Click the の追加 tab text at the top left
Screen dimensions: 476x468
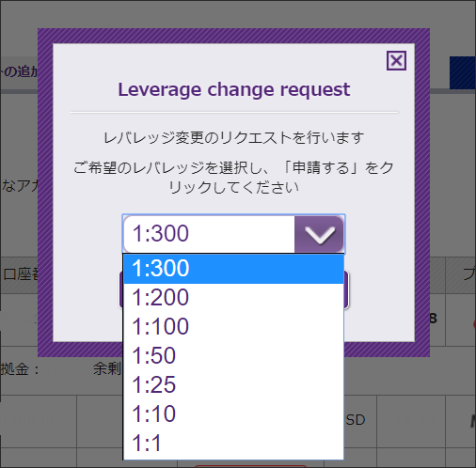pyautogui.click(x=19, y=71)
